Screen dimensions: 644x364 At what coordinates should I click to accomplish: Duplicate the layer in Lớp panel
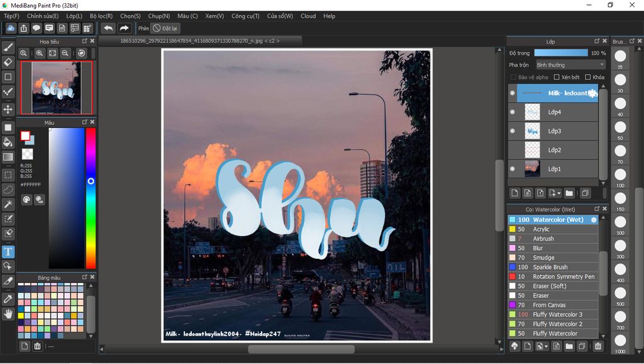tap(586, 193)
